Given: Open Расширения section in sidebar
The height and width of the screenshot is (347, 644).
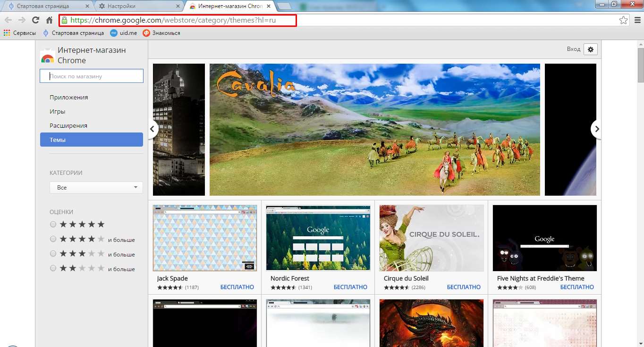Looking at the screenshot, I should click(x=68, y=126).
